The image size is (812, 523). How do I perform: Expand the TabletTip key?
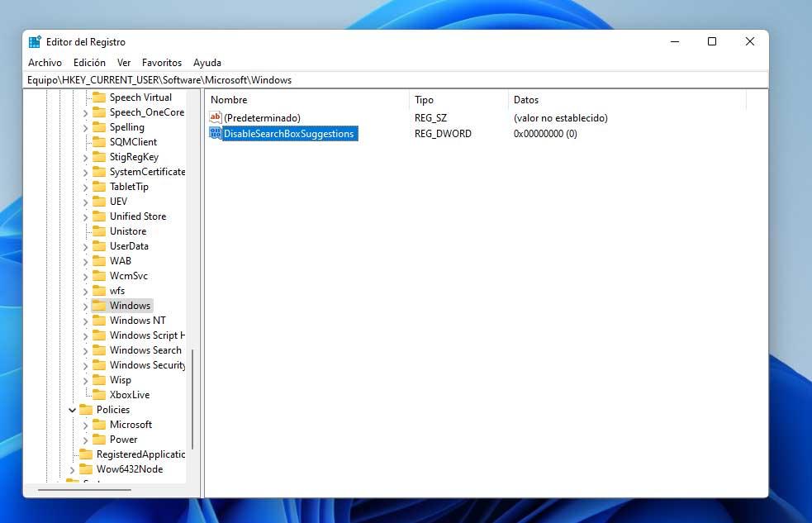tap(85, 187)
